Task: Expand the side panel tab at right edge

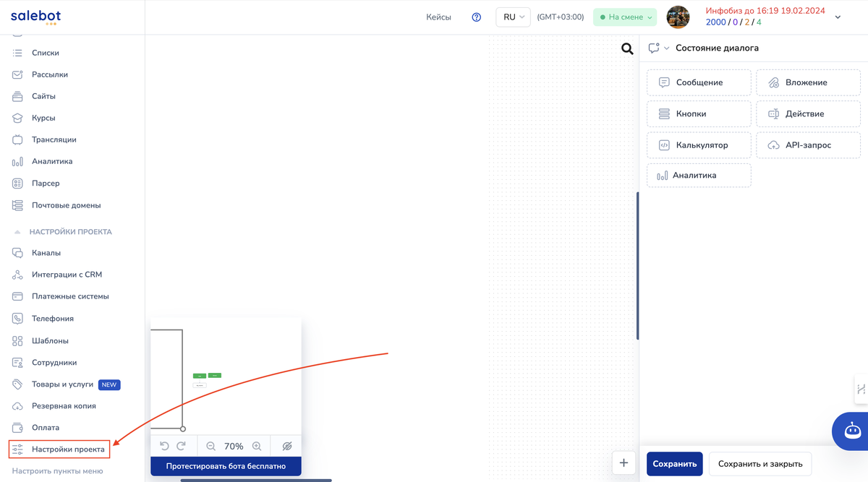Action: [x=861, y=389]
